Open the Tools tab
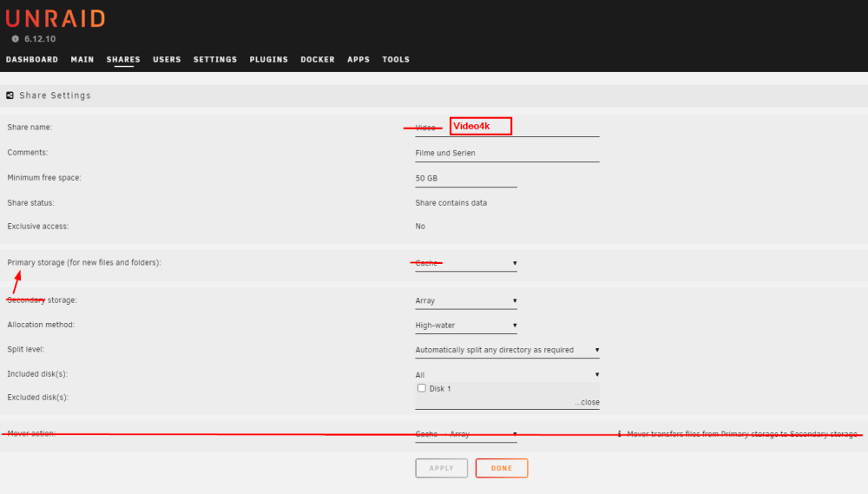 point(396,59)
